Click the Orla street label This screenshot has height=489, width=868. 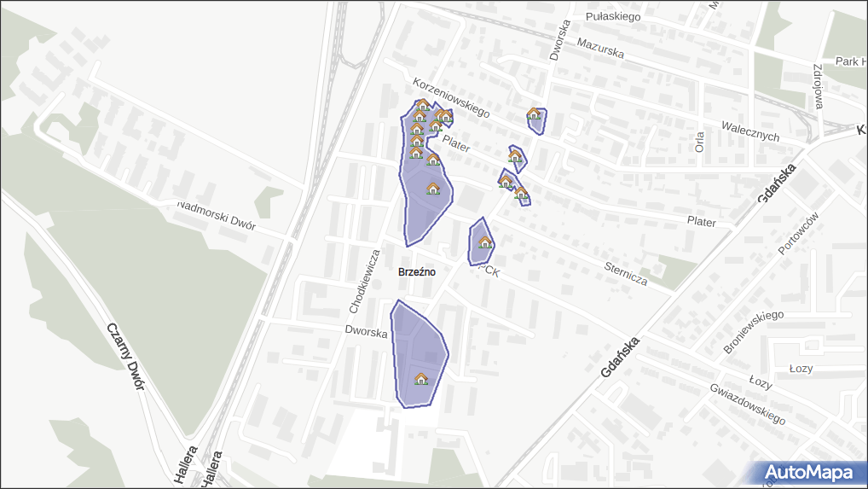click(x=700, y=142)
